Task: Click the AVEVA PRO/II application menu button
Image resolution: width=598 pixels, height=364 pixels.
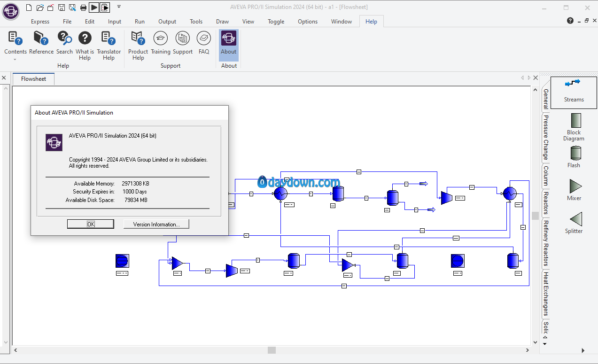Action: click(10, 11)
